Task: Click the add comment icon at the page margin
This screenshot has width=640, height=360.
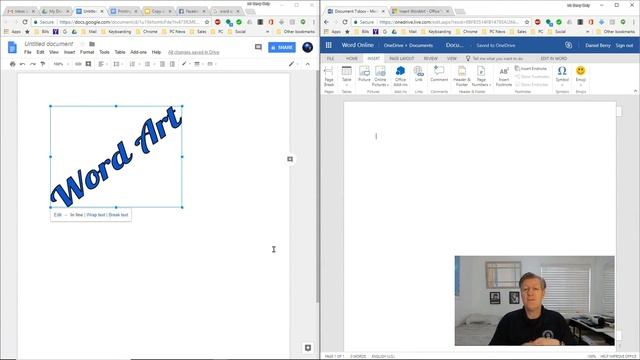Action: coord(290,159)
